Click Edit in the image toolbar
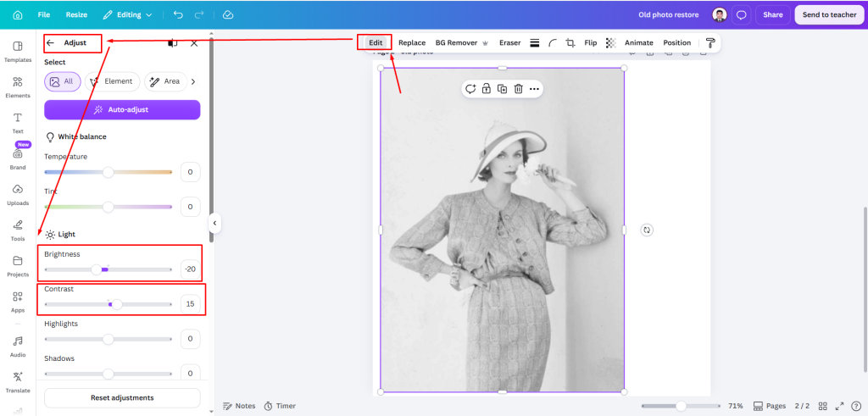868x416 pixels. (376, 42)
